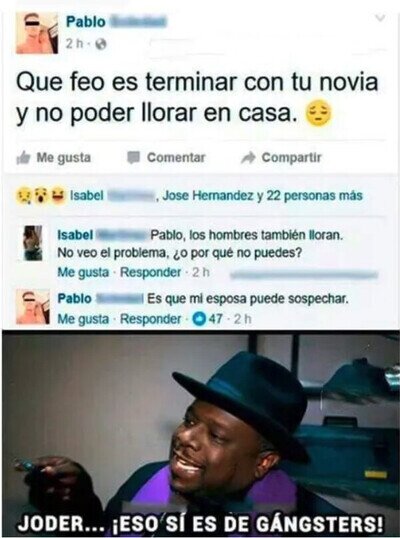
Task: Click the thumbs-up Me gusta icon under post
Action: tap(23, 158)
